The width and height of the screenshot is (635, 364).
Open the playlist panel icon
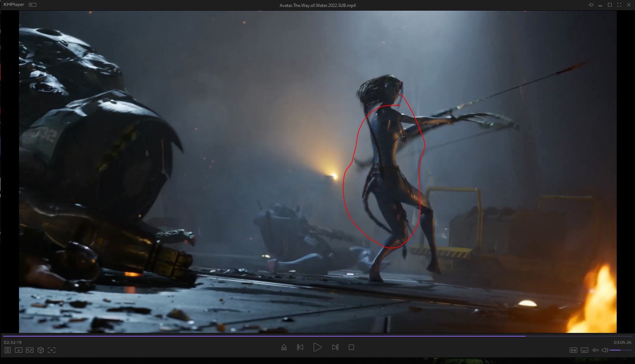tap(7, 350)
